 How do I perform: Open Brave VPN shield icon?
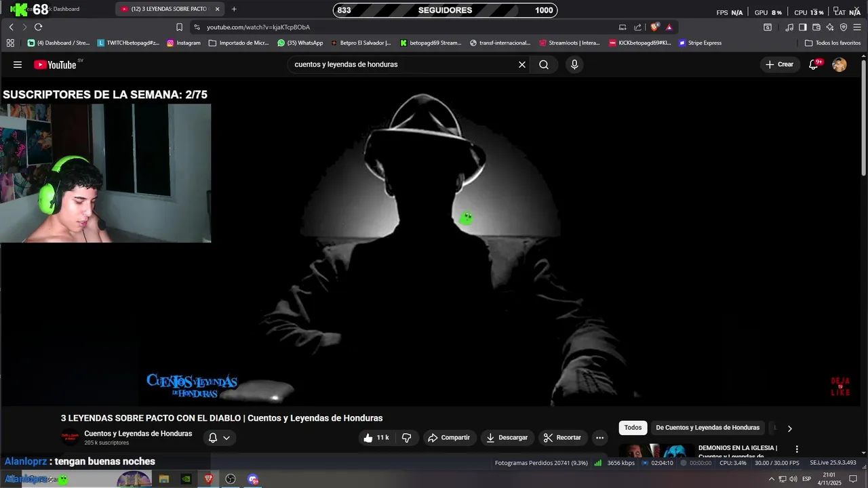click(844, 27)
